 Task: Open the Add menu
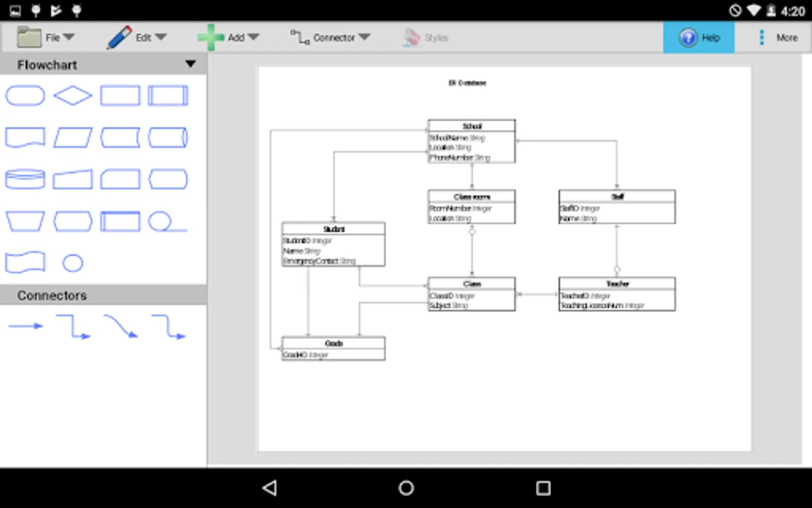click(x=228, y=37)
